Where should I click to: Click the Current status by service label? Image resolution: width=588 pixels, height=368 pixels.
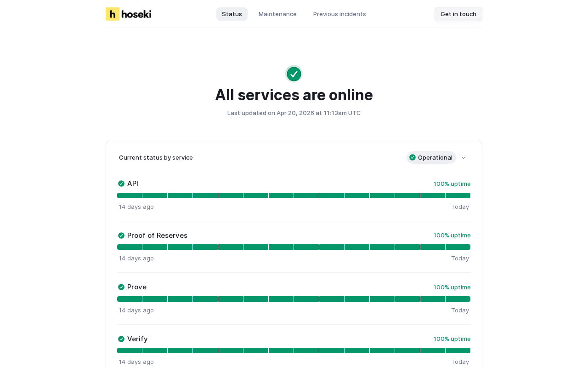point(156,157)
